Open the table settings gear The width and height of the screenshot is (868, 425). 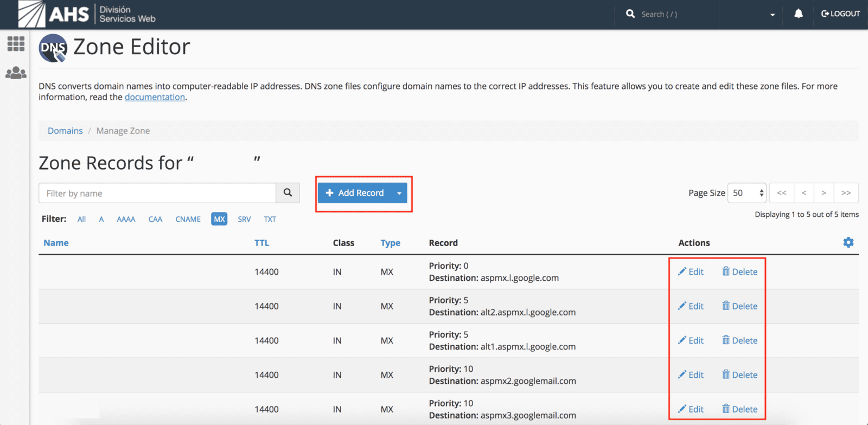pos(848,242)
